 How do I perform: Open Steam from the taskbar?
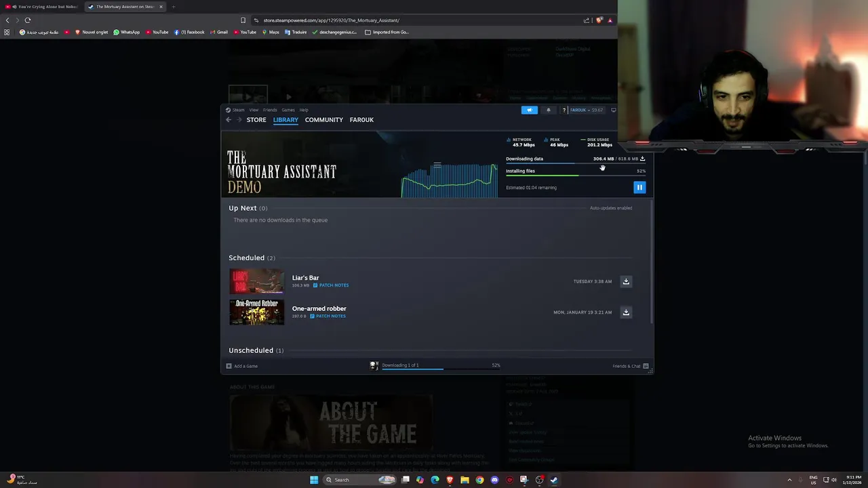pyautogui.click(x=554, y=480)
